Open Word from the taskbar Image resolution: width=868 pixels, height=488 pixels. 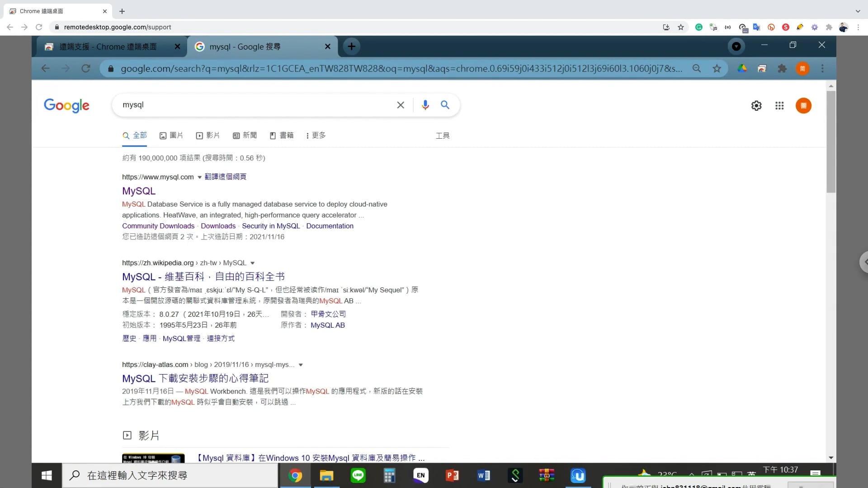point(484,475)
